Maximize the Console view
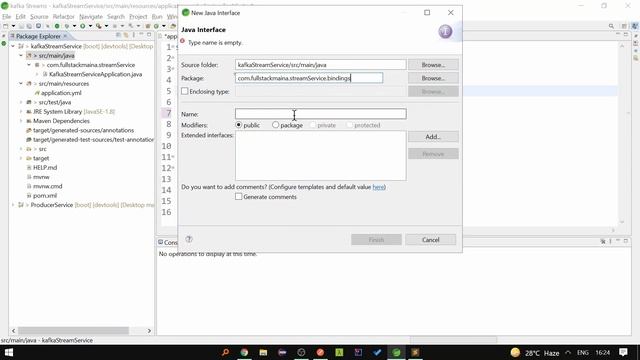 tap(626, 241)
